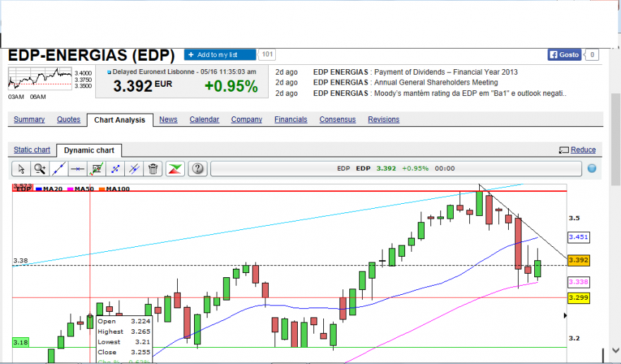
Task: Click the Lowest 3.21 tooltip row
Action: [124, 342]
